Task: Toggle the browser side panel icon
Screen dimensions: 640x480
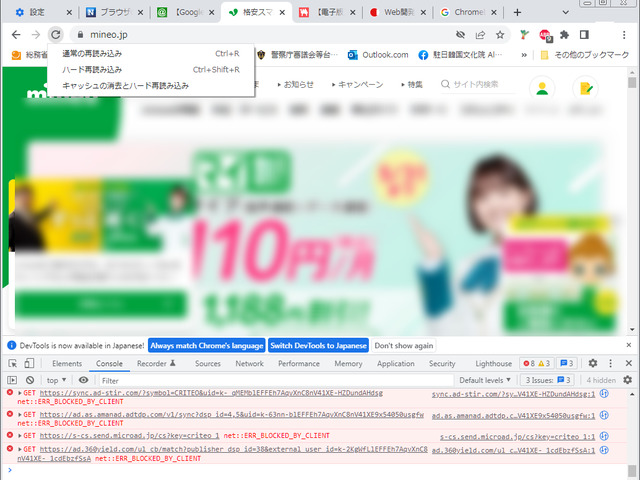Action: coord(584,35)
